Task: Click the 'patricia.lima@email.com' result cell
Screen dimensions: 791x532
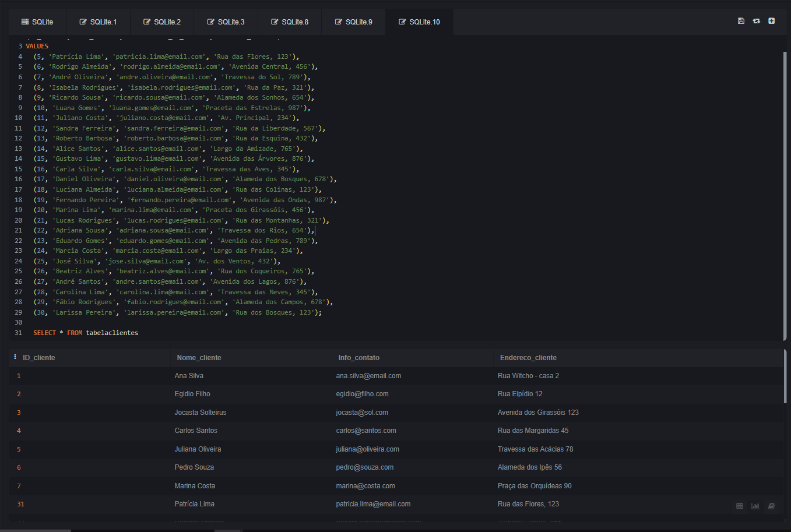Action: pyautogui.click(x=373, y=504)
